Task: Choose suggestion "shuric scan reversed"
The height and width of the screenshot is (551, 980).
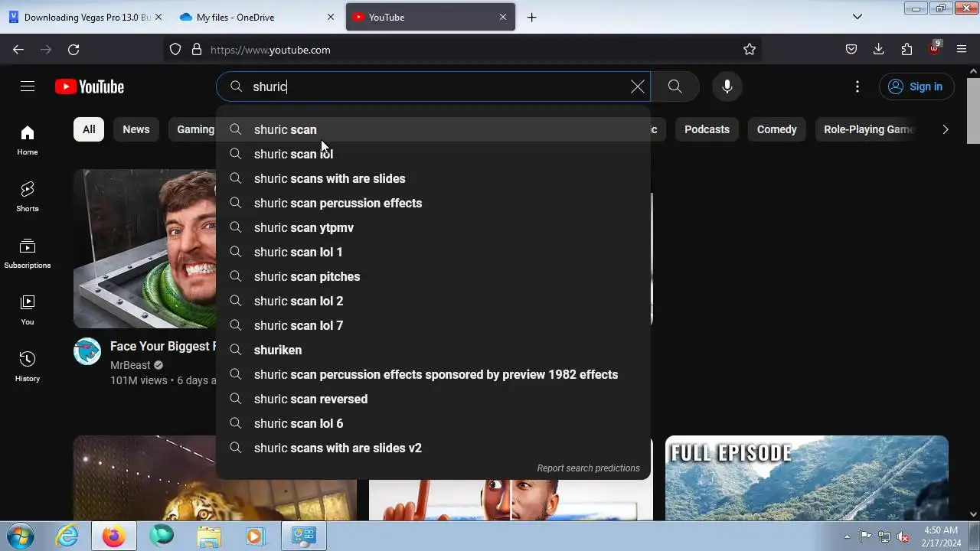Action: click(x=433, y=399)
